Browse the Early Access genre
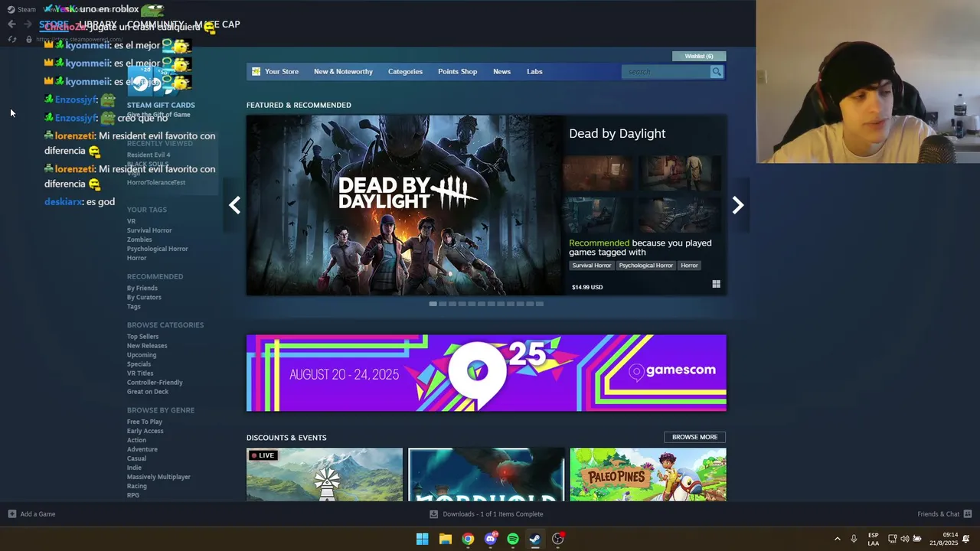Image resolution: width=980 pixels, height=551 pixels. point(145,431)
